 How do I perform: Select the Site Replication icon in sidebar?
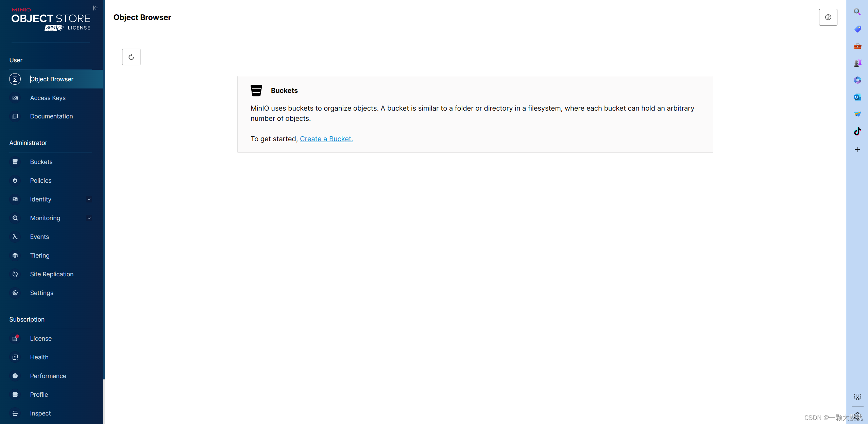(x=15, y=274)
